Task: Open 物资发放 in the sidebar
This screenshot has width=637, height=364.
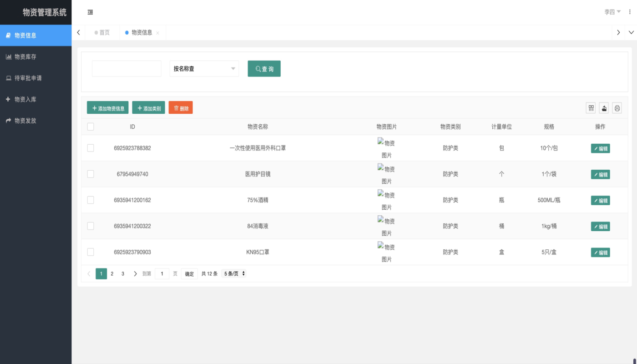Action: pyautogui.click(x=35, y=121)
